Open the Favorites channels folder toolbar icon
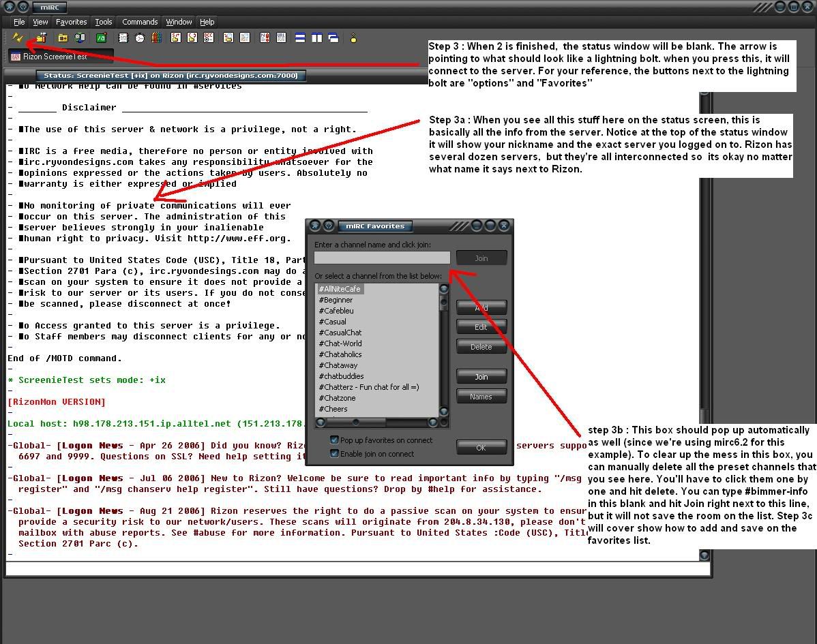 point(63,38)
